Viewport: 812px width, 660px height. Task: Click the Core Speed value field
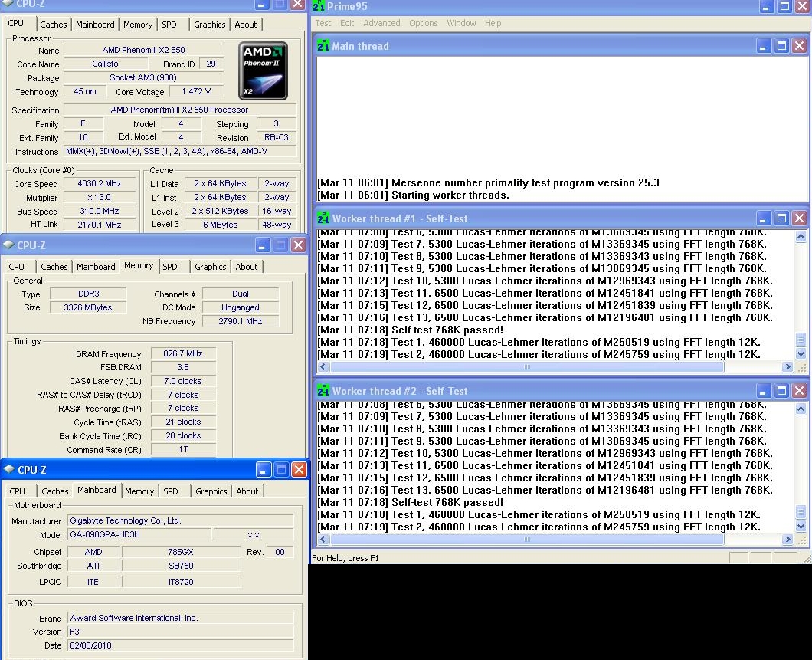pyautogui.click(x=100, y=184)
